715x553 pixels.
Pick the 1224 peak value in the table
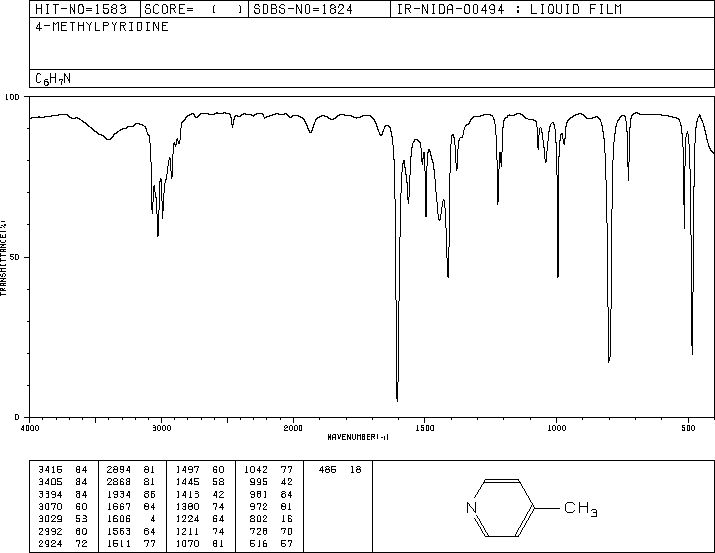(187, 519)
